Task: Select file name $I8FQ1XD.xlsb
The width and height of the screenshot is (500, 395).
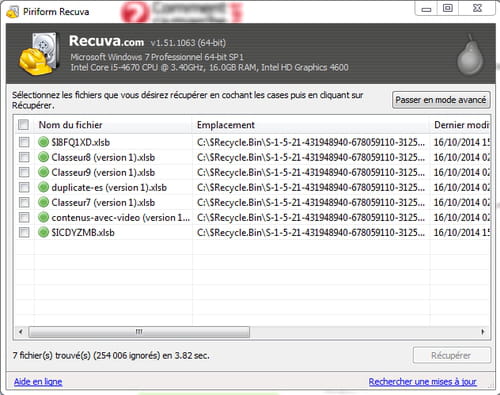Action: click(81, 142)
